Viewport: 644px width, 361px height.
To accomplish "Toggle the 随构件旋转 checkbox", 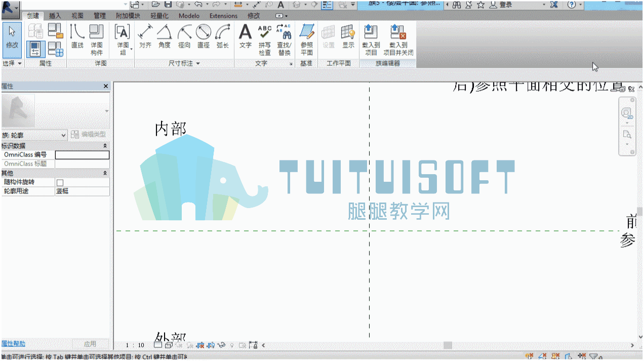I will (60, 182).
